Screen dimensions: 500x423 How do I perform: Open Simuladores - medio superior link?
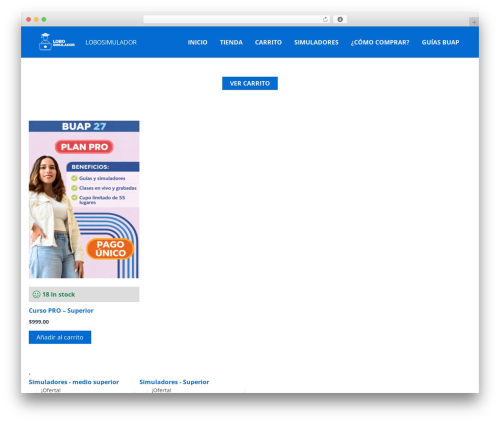click(74, 382)
